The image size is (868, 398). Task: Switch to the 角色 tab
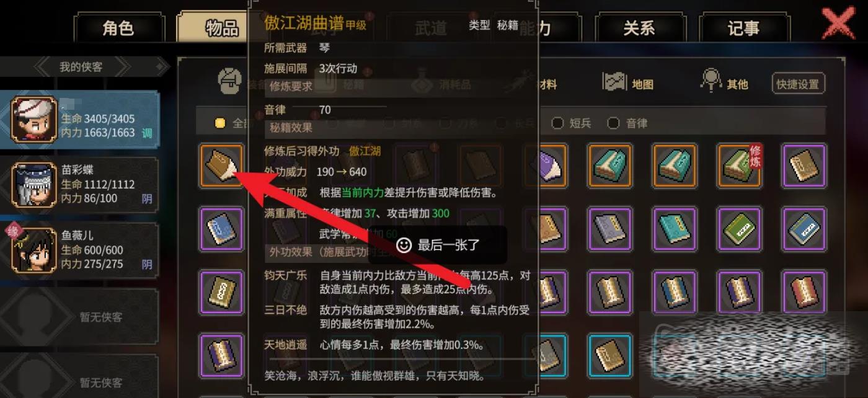pyautogui.click(x=118, y=28)
